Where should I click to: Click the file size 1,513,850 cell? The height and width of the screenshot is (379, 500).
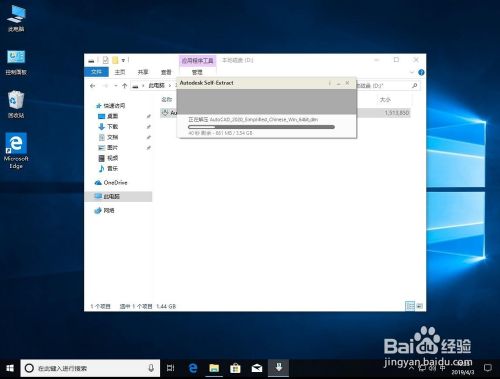(396, 113)
